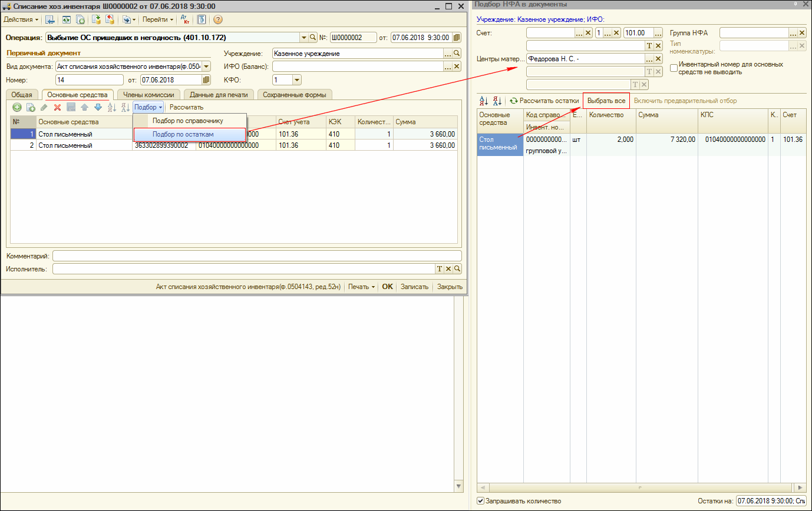Open the Перейти menu
Image resolution: width=812 pixels, height=511 pixels.
point(158,19)
